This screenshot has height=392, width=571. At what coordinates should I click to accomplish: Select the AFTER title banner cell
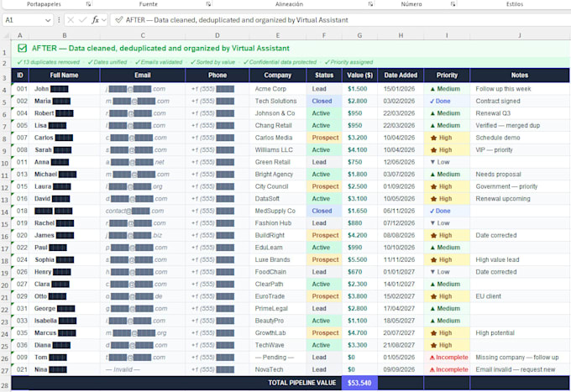click(291, 49)
